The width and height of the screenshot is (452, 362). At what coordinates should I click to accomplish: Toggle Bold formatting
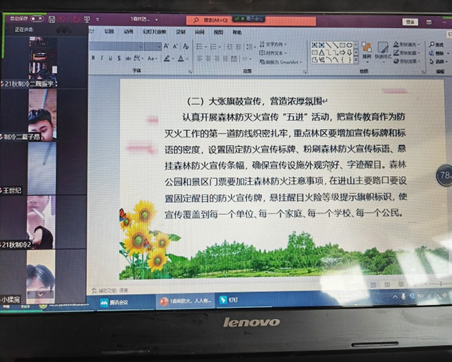93,58
